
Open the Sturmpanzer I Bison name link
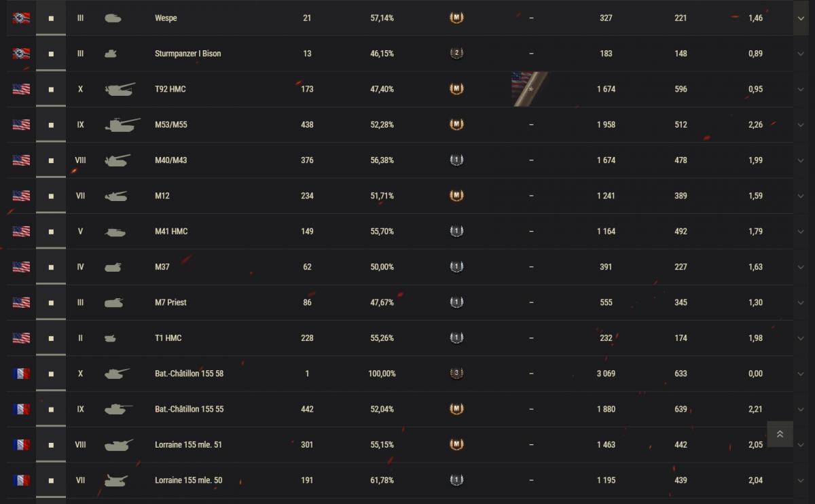click(187, 54)
